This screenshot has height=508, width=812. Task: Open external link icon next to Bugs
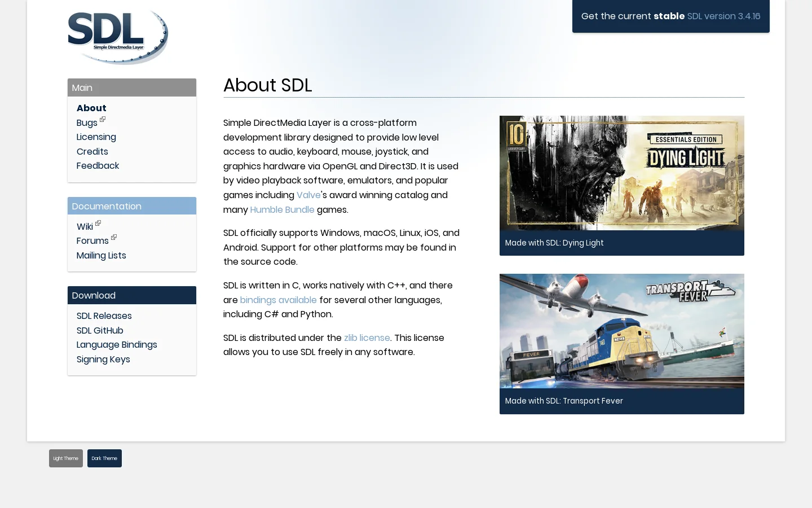tap(103, 119)
